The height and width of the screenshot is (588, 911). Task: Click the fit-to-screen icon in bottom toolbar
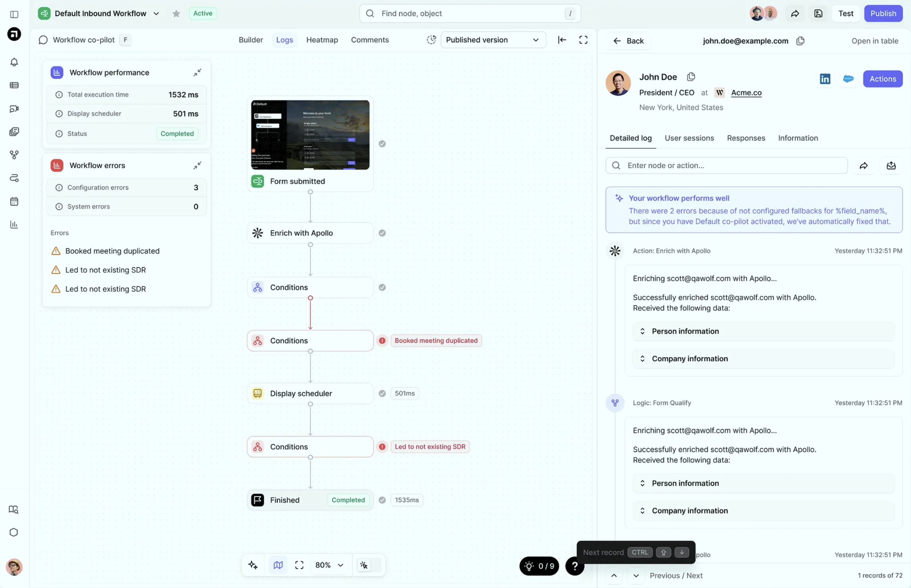pyautogui.click(x=299, y=565)
